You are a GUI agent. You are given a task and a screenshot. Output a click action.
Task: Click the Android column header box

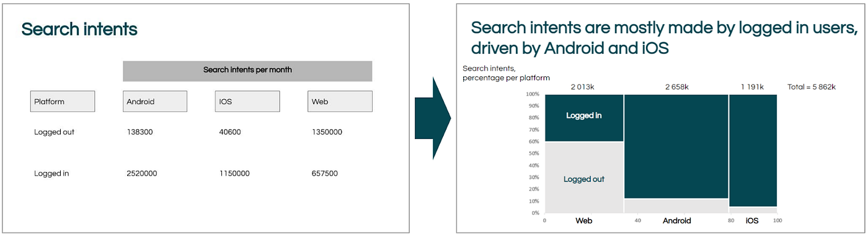point(155,102)
